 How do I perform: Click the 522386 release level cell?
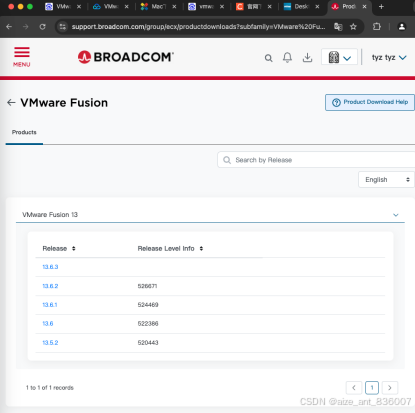(x=148, y=323)
